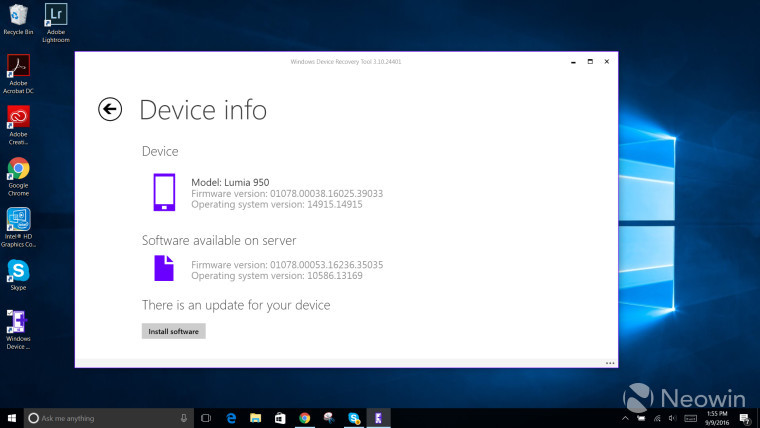Open the Windows Store from the taskbar

280,418
